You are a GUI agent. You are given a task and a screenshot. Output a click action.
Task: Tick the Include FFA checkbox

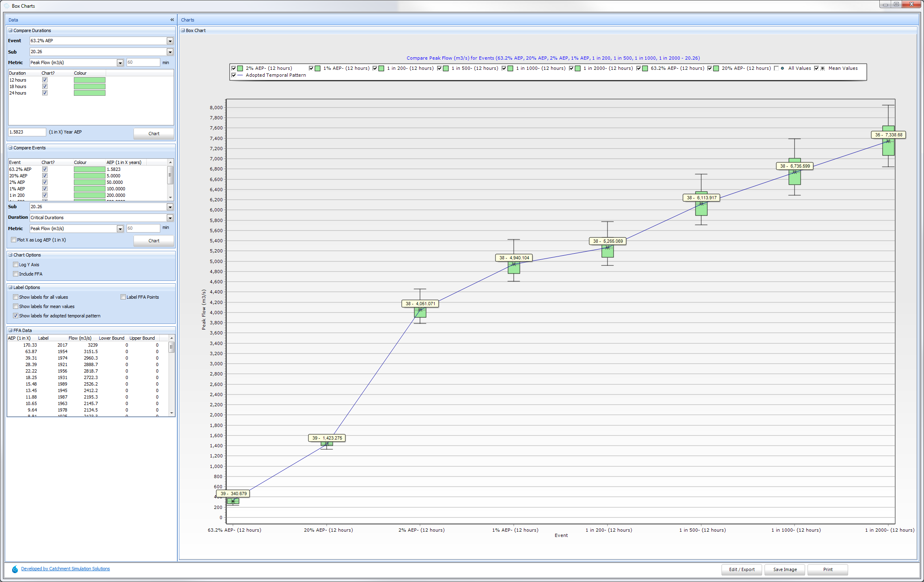(16, 274)
